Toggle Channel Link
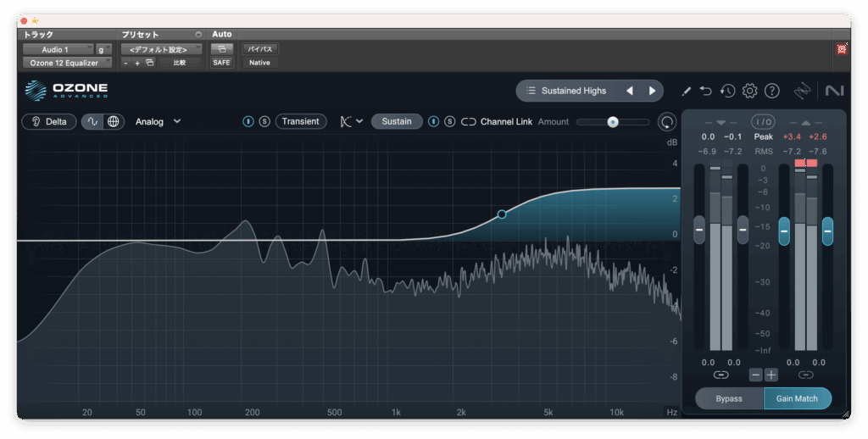The image size is (868, 439). point(469,121)
